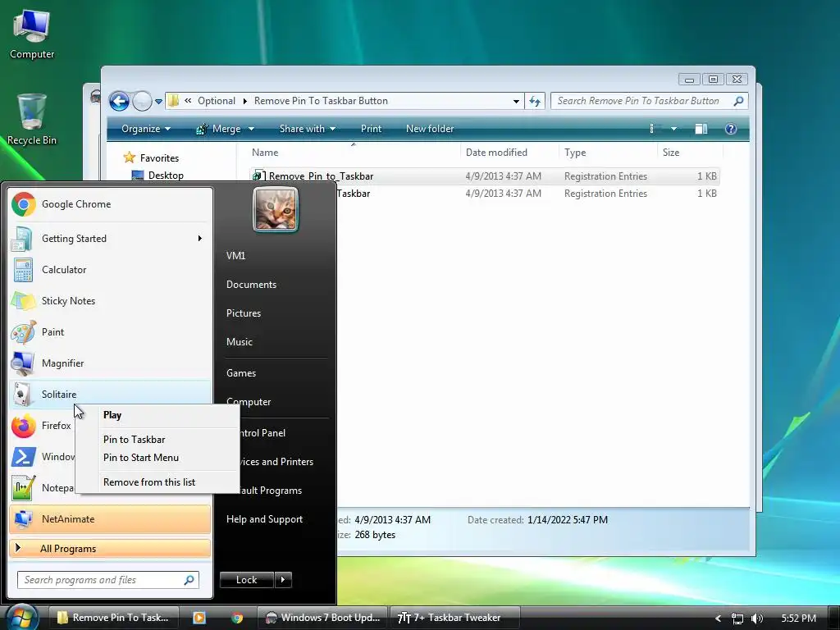
Task: Open the shutdown options arrow beside Lock
Action: coord(283,580)
